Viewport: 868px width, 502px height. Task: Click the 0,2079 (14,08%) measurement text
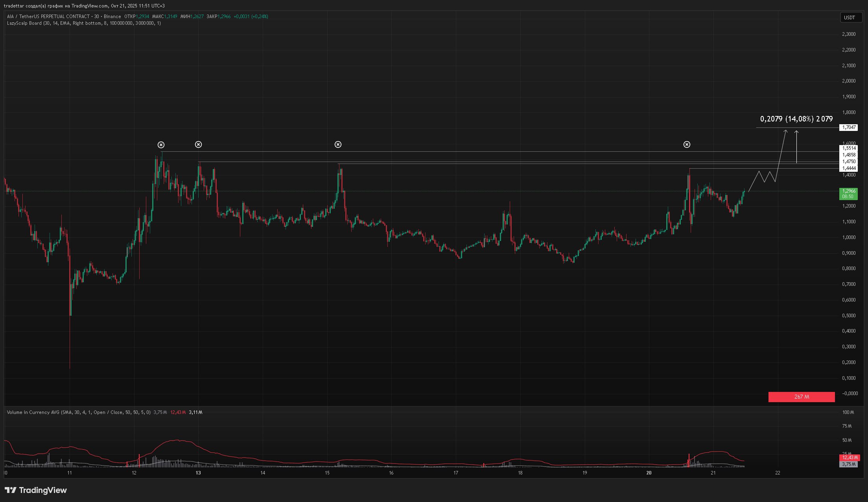[x=796, y=119]
